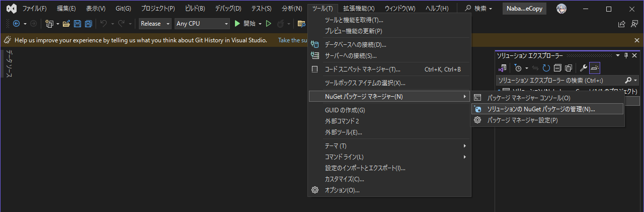Click the notification bell in info bar
The height and width of the screenshot is (212, 644).
pyautogui.click(x=8, y=40)
